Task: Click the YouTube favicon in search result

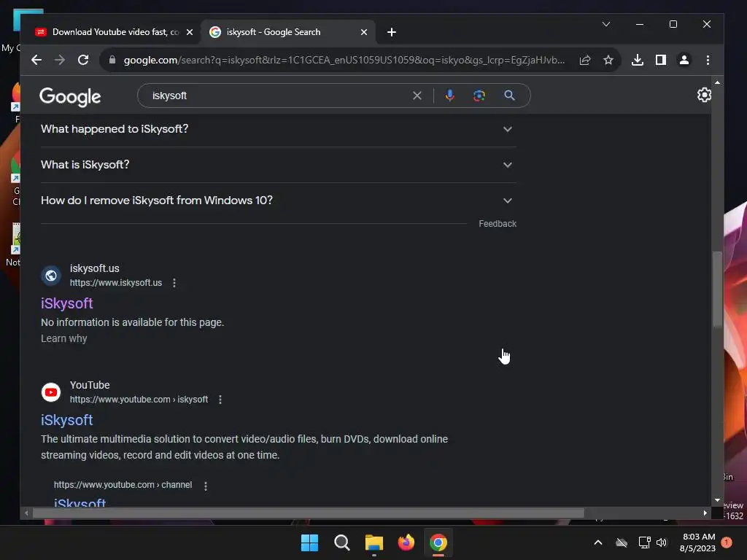Action: click(51, 392)
